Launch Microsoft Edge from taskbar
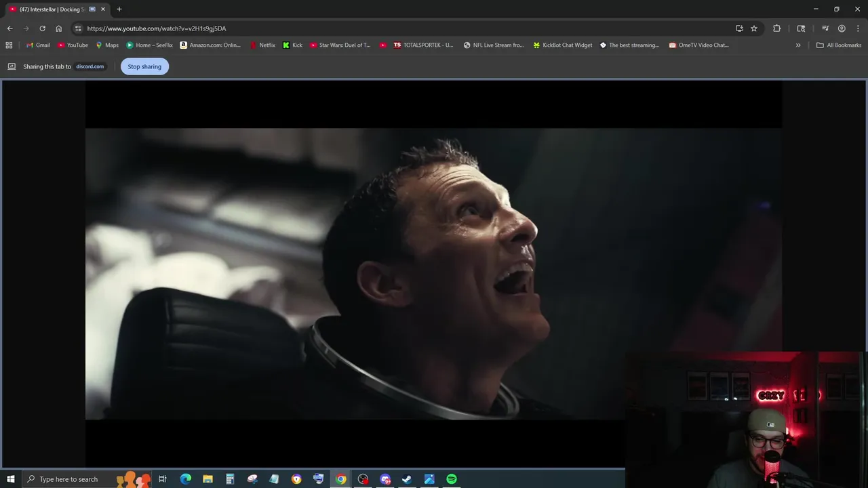This screenshot has width=868, height=488. (186, 479)
